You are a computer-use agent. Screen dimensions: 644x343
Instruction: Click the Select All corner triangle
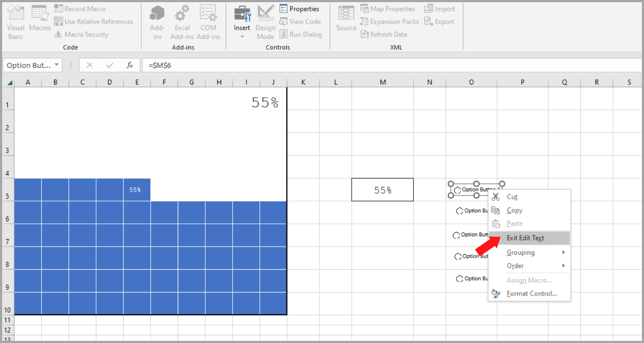click(9, 83)
